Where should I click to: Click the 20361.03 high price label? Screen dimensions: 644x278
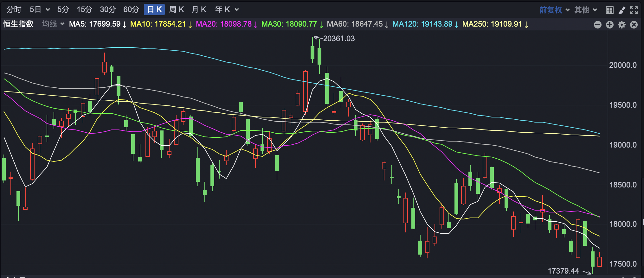[x=339, y=39]
